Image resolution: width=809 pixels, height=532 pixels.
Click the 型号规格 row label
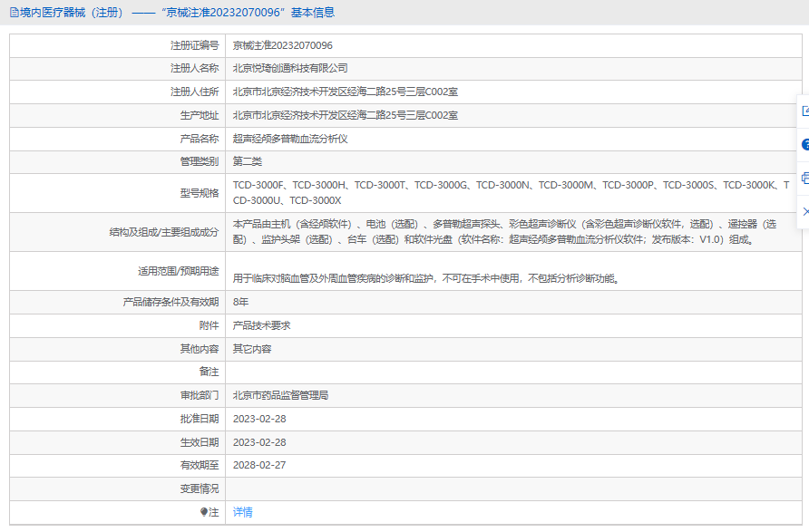click(200, 193)
